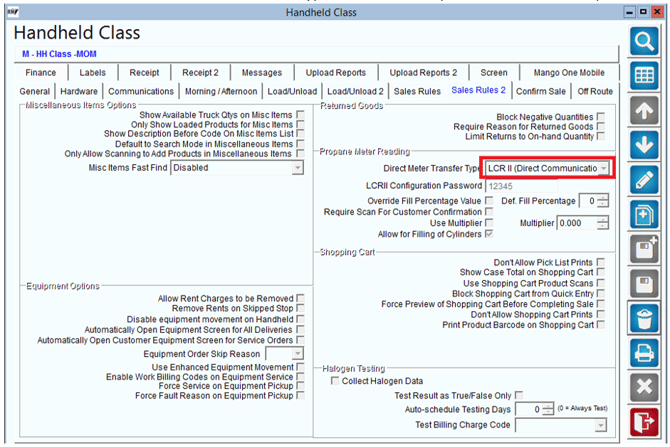Enable Test Result as True/False Only
Screen dimensions: 670x447
coord(519,395)
